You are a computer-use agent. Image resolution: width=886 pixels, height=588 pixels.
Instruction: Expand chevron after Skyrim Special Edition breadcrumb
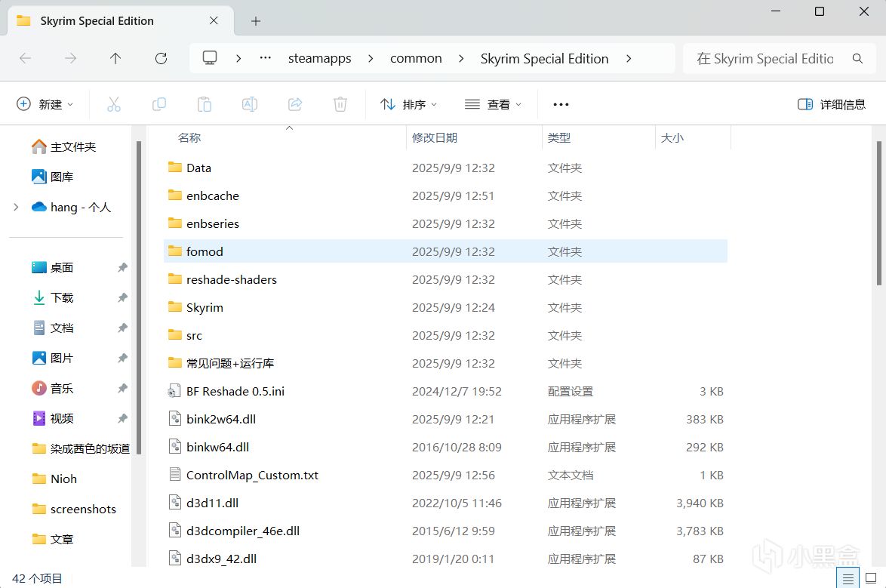(x=629, y=58)
